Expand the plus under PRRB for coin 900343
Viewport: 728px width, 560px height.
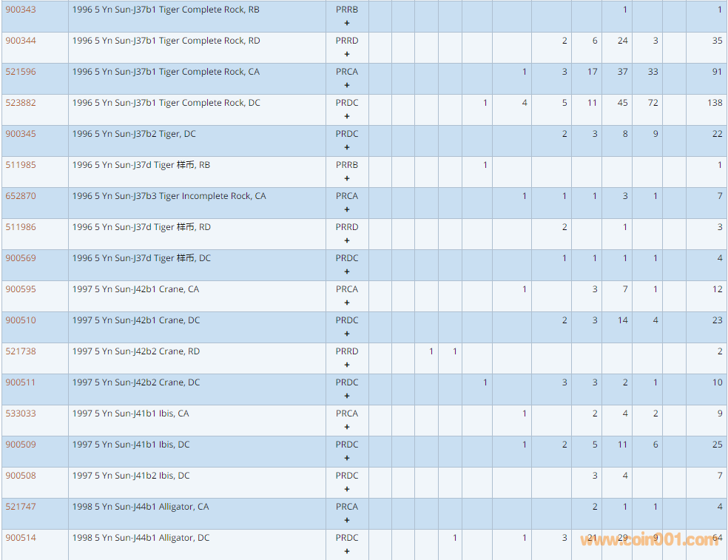point(347,23)
